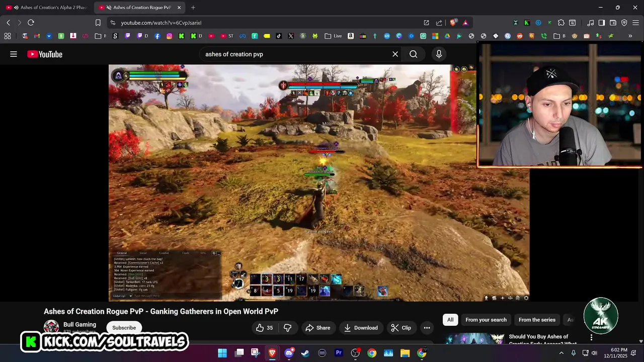Create a Clip of the video

click(401, 328)
